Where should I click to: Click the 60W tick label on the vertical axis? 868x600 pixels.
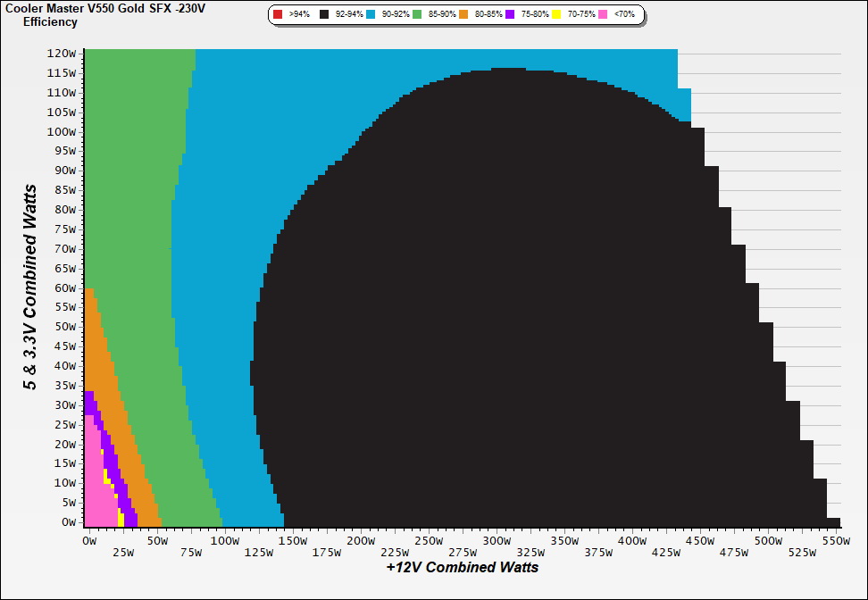(64, 287)
